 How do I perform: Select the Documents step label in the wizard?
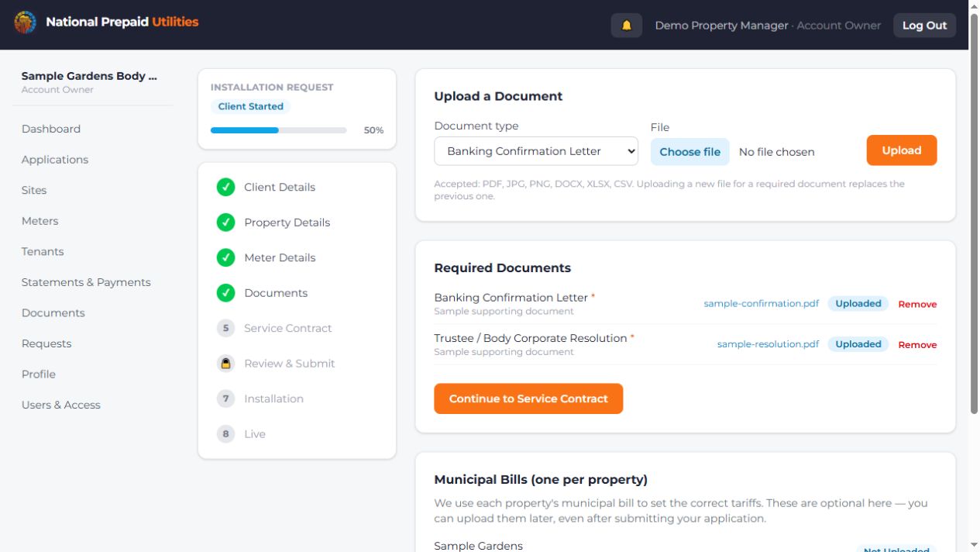click(x=276, y=293)
